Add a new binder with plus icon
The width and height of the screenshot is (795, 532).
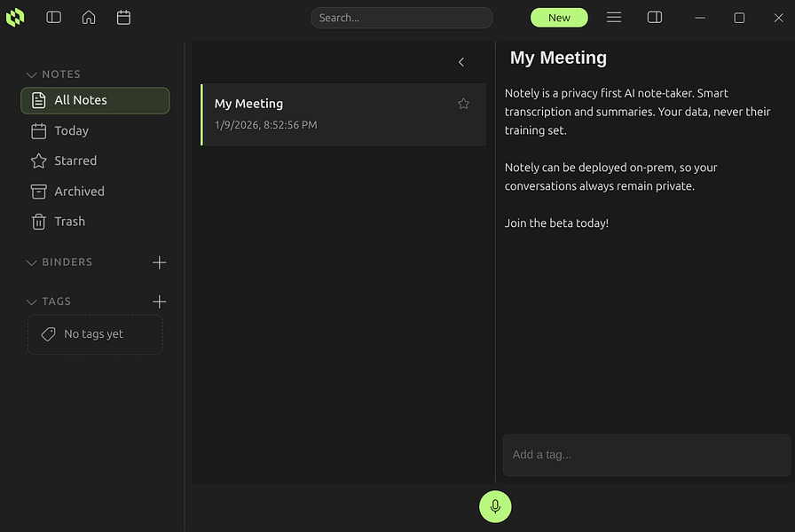pyautogui.click(x=159, y=262)
